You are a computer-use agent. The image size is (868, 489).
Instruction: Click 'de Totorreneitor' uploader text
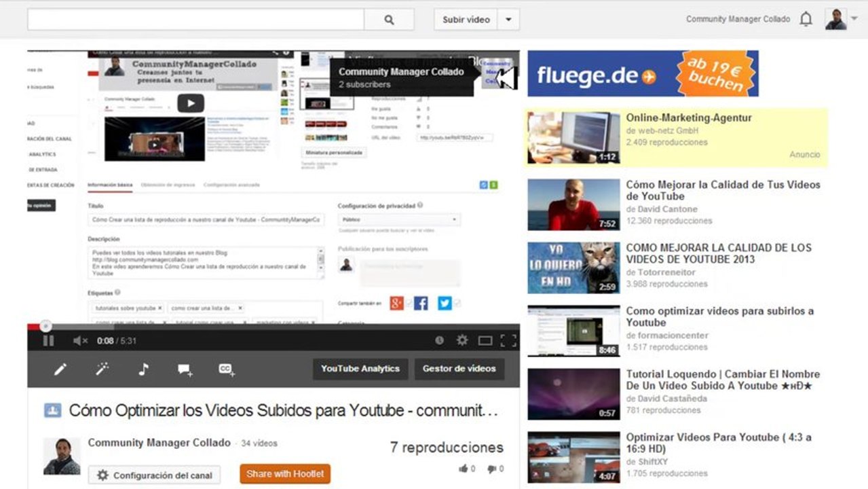[x=660, y=272]
